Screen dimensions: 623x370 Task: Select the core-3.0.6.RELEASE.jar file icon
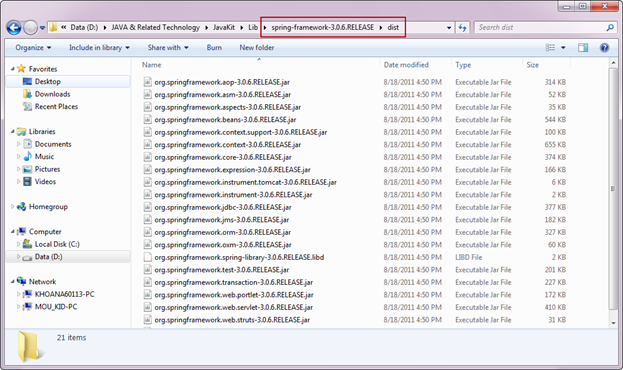pos(147,157)
